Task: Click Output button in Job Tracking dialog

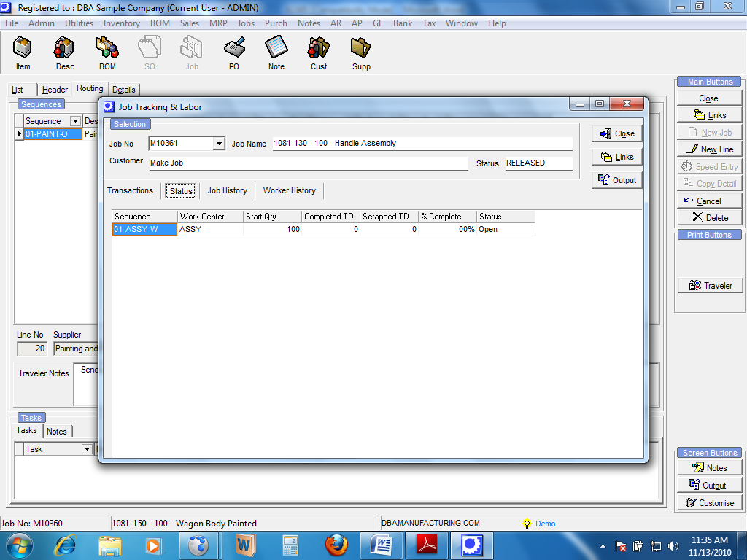Action: tap(617, 180)
